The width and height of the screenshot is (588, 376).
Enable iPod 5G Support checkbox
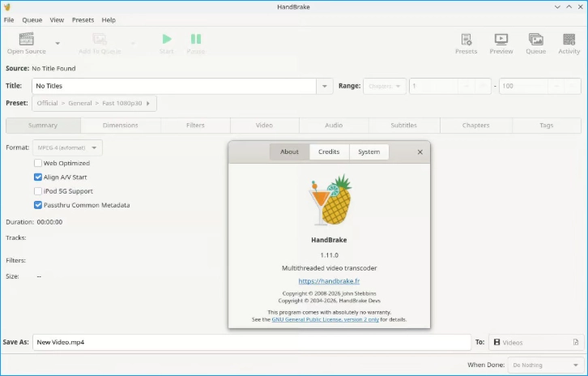[x=38, y=191]
